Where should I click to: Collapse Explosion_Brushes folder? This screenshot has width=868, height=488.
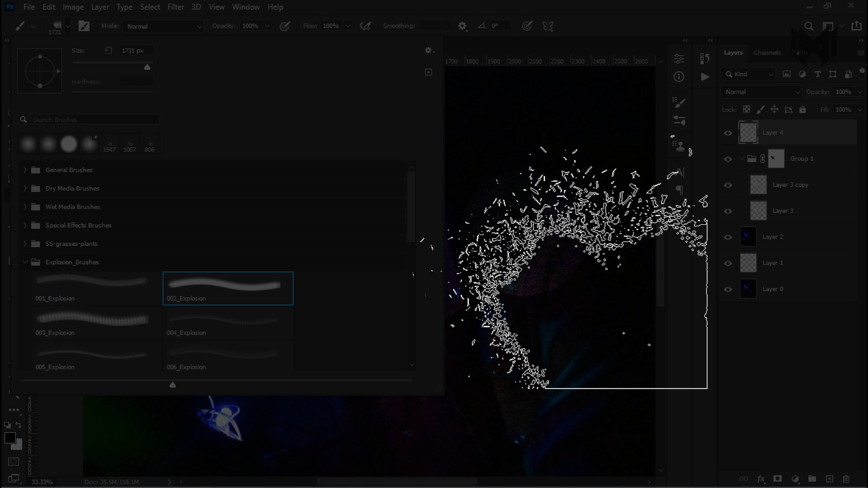point(25,262)
